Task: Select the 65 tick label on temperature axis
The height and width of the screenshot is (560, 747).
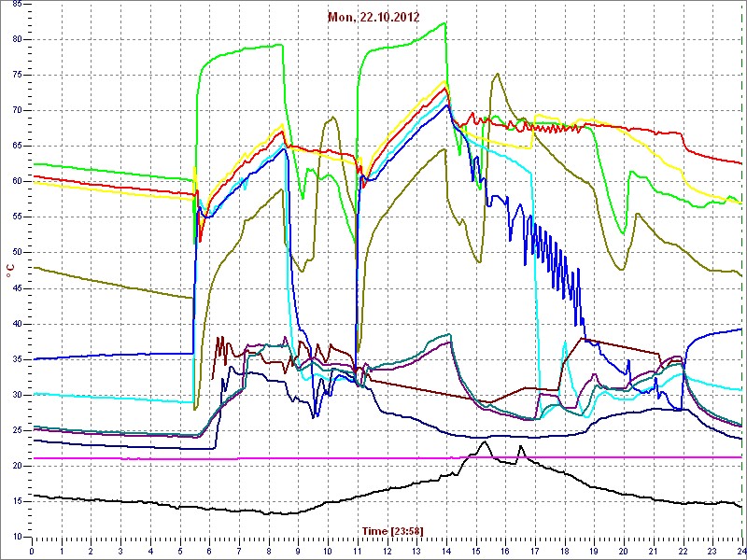Action: pyautogui.click(x=16, y=147)
